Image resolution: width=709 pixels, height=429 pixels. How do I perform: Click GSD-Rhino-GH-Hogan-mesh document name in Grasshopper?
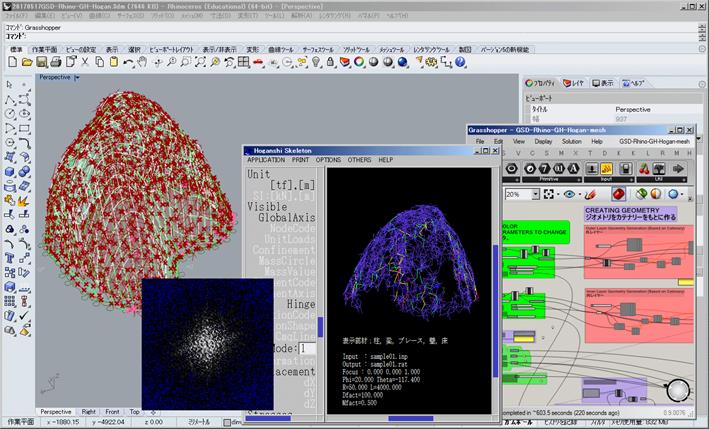(654, 141)
